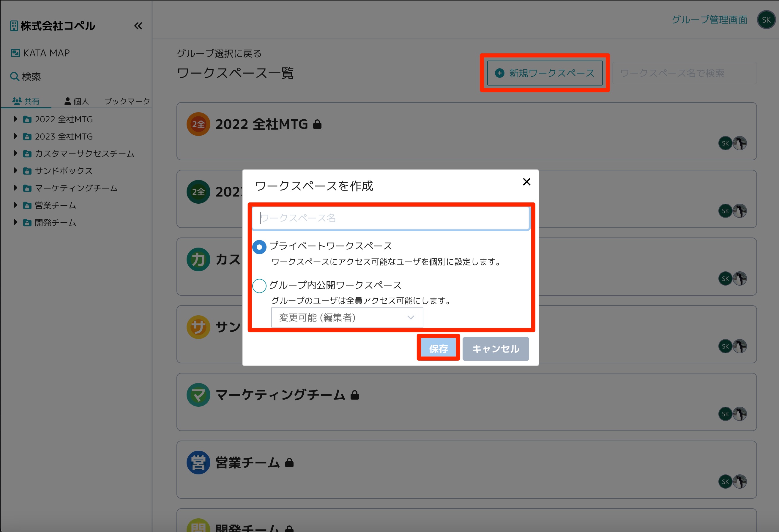Open KATA MAP from the sidebar
This screenshot has height=532, width=779.
pos(40,53)
